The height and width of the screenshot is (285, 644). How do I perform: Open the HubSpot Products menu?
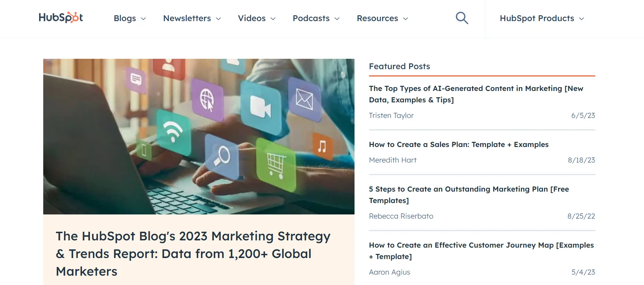[x=542, y=18]
